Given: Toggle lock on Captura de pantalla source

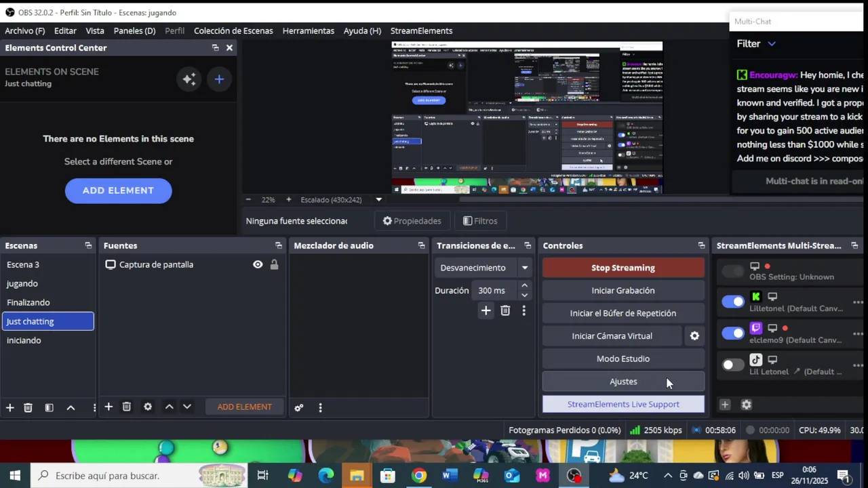Looking at the screenshot, I should pos(274,264).
